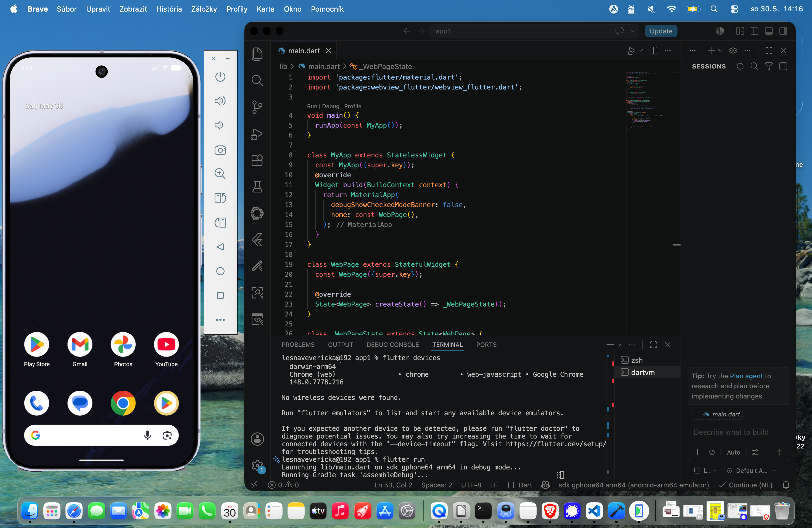Open the Run and Debug view

[x=257, y=134]
